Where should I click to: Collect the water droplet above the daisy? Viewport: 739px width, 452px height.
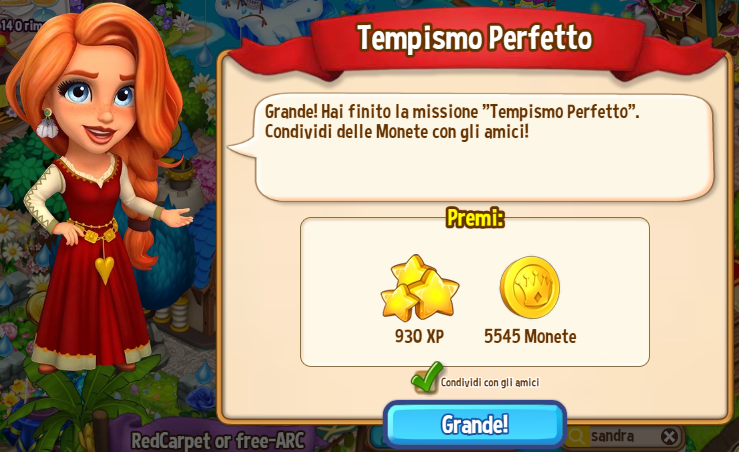204,55
